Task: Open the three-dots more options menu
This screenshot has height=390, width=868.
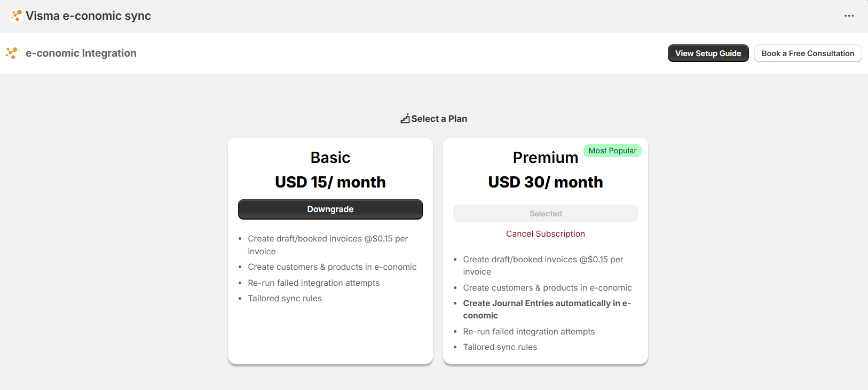Action: pyautogui.click(x=849, y=16)
